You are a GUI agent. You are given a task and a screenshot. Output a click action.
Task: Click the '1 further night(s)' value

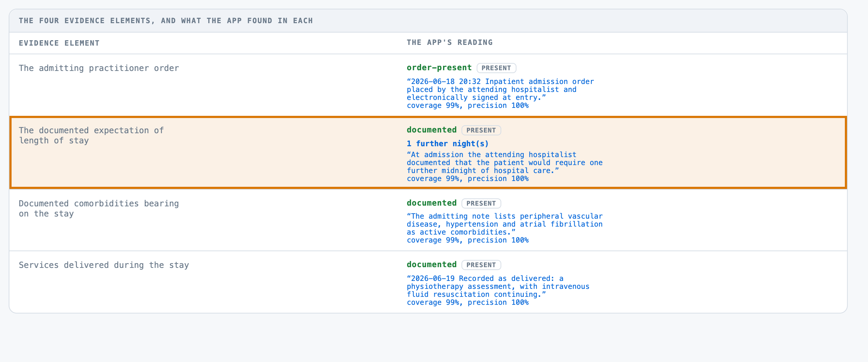[448, 144]
